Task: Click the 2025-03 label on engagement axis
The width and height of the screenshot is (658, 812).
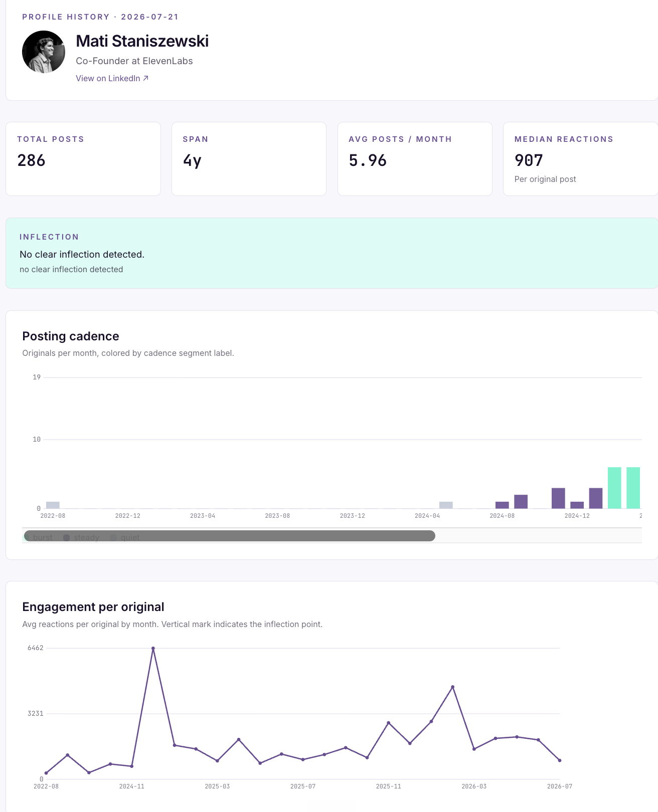Action: tap(217, 786)
